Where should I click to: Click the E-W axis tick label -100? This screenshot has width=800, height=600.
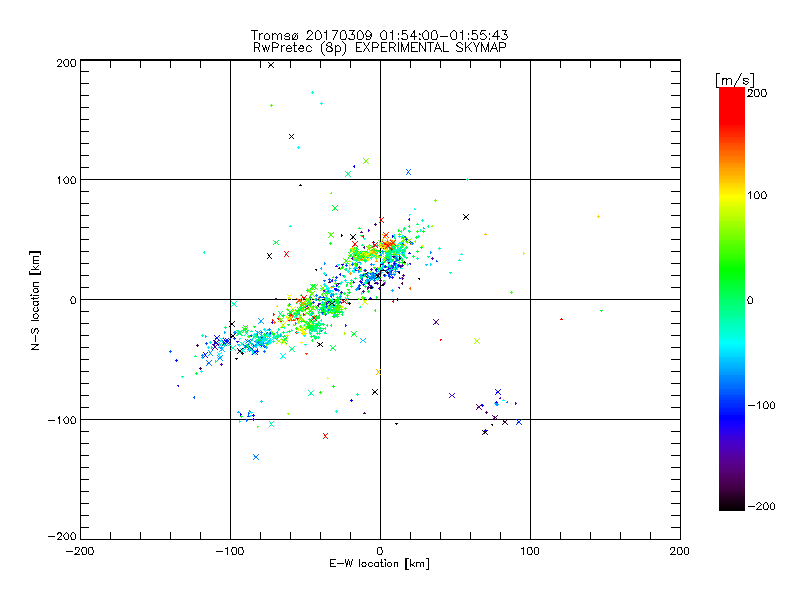coord(230,552)
